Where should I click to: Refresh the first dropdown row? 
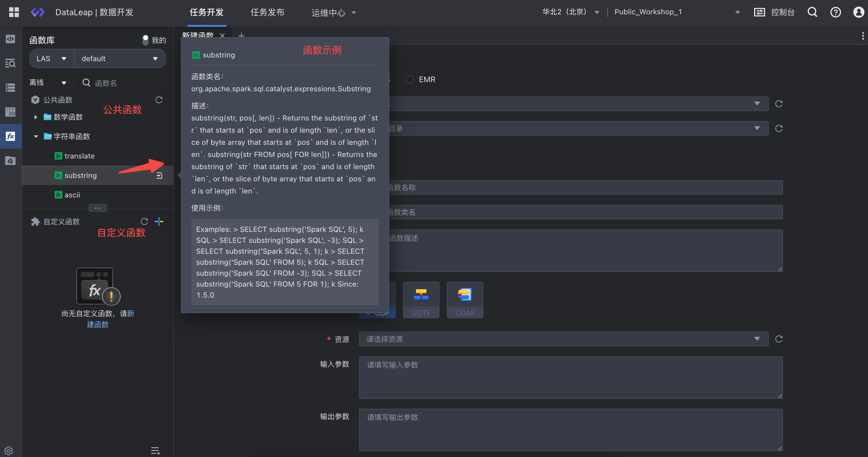pos(779,104)
